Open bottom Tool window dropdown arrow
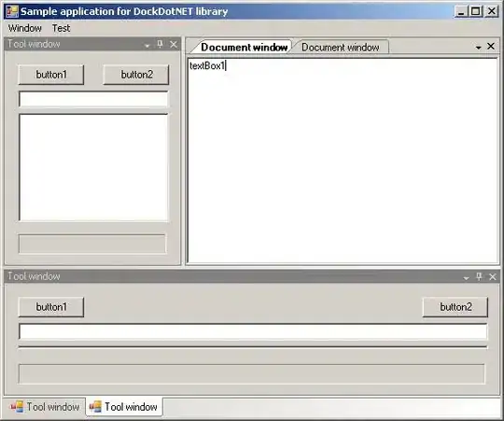 coord(466,278)
